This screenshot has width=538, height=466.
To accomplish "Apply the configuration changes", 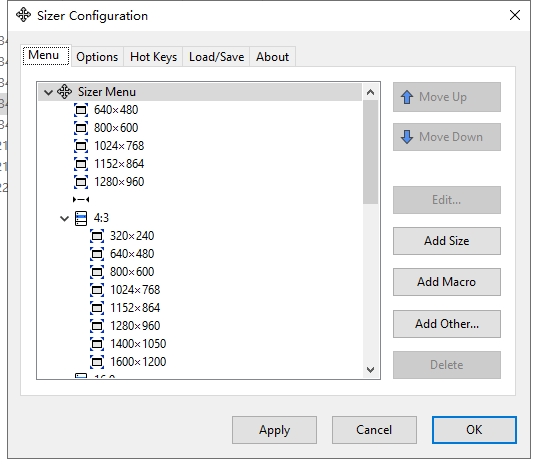I will pos(274,430).
